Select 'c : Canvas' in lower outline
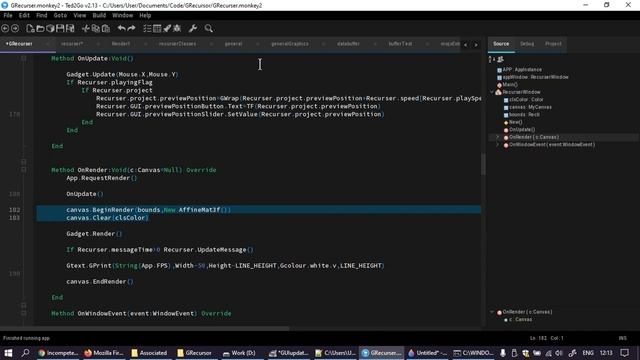 (520, 319)
